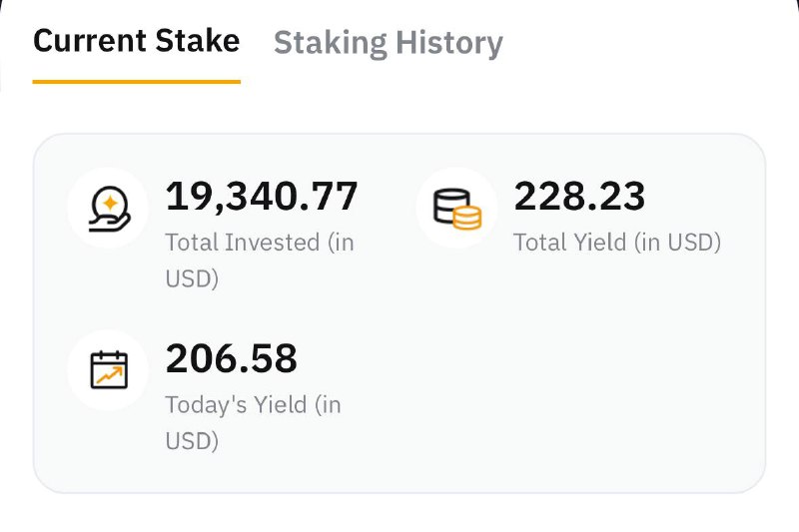
Task: Tap the orange trend arrow in the calendar icon
Action: point(109,374)
